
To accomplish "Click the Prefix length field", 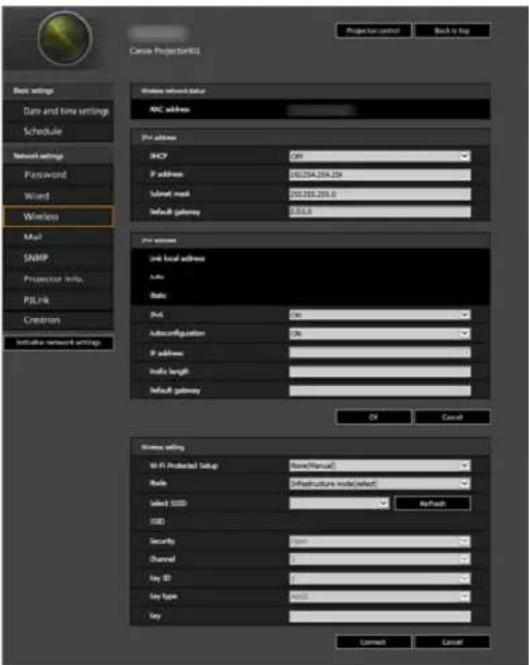I will coord(380,372).
